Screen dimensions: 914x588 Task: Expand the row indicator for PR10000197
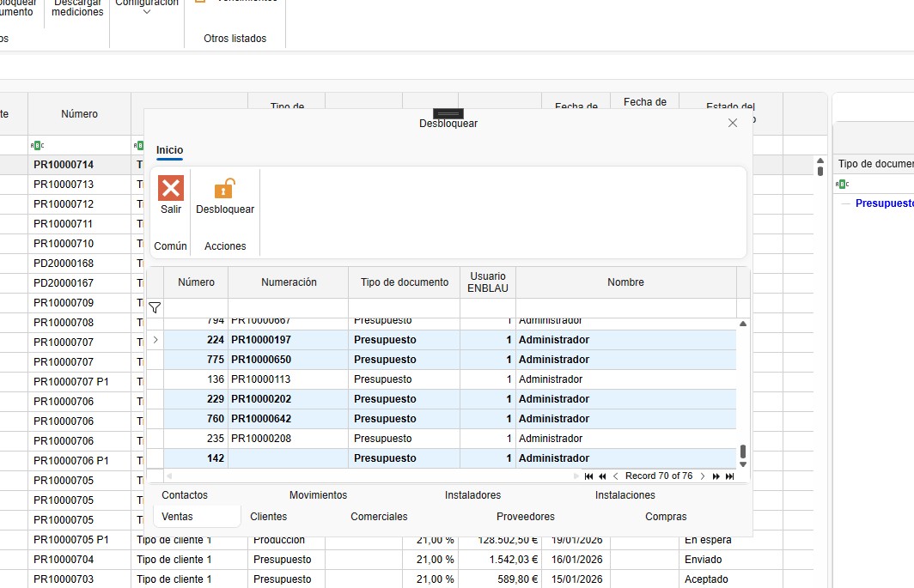155,340
